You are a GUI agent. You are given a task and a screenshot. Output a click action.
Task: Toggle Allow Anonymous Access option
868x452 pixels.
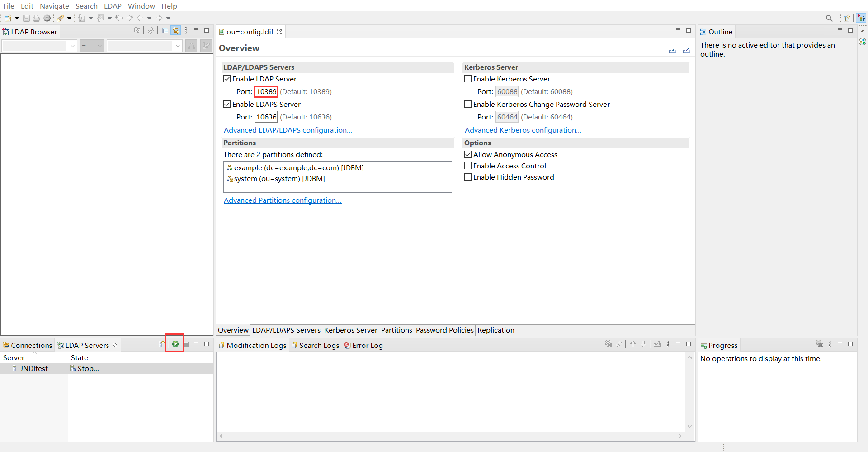[468, 154]
